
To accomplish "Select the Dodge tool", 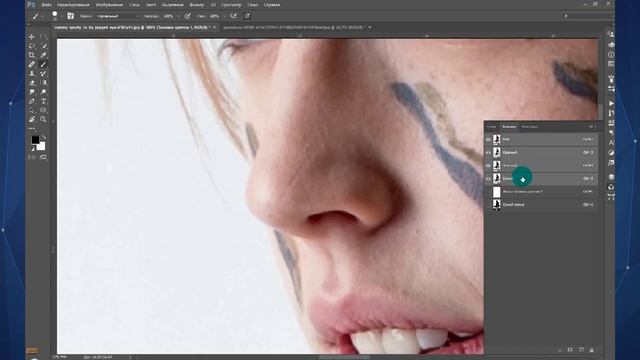I will tap(43, 92).
